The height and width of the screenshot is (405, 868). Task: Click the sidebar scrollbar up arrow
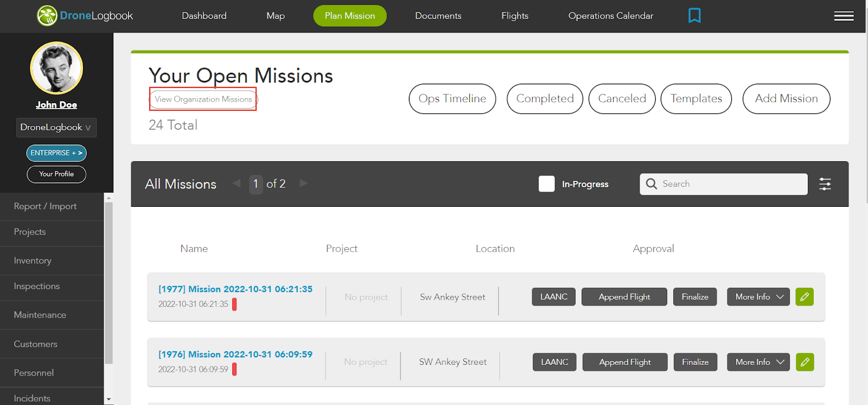108,198
